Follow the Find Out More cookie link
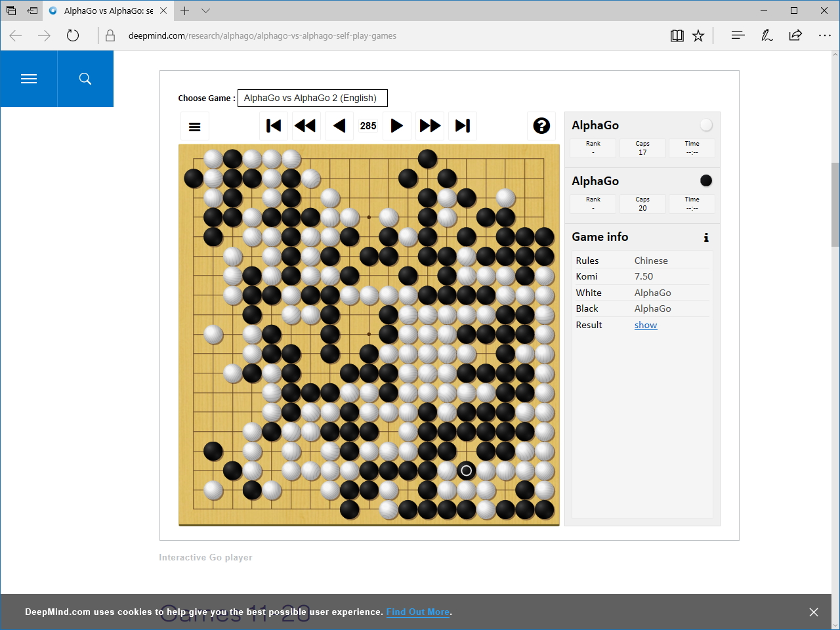The height and width of the screenshot is (630, 840). (x=418, y=612)
